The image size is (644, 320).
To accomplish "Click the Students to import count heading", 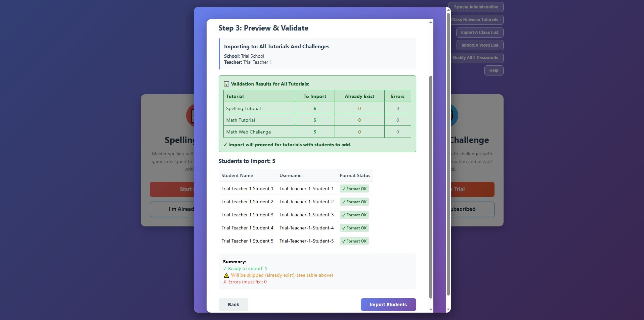I will pyautogui.click(x=247, y=161).
